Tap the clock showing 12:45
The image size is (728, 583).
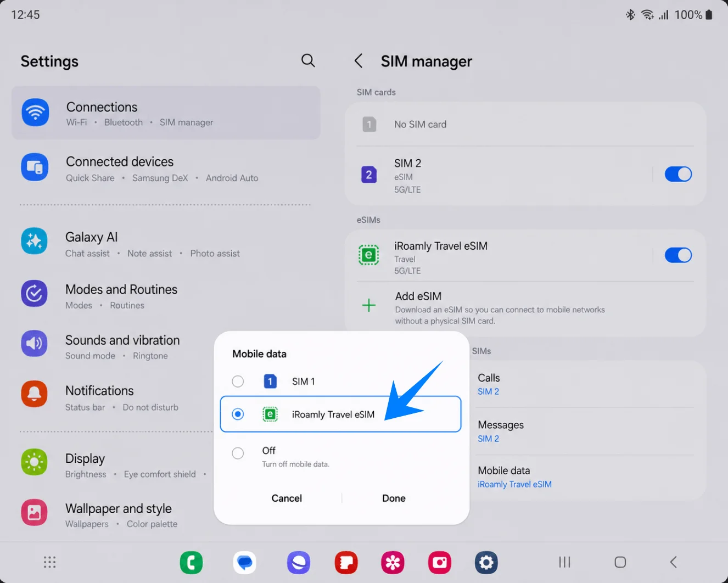(25, 15)
